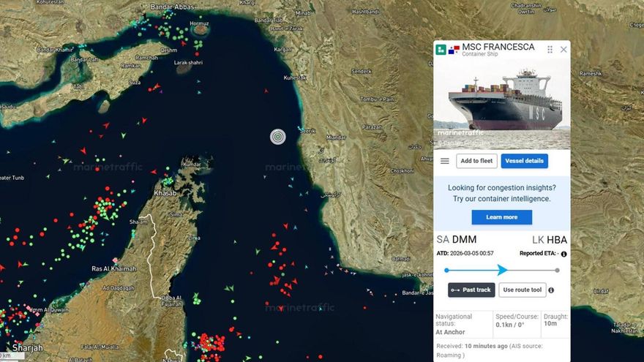Click the MSC FRANCESCA vessel name title

[498, 47]
